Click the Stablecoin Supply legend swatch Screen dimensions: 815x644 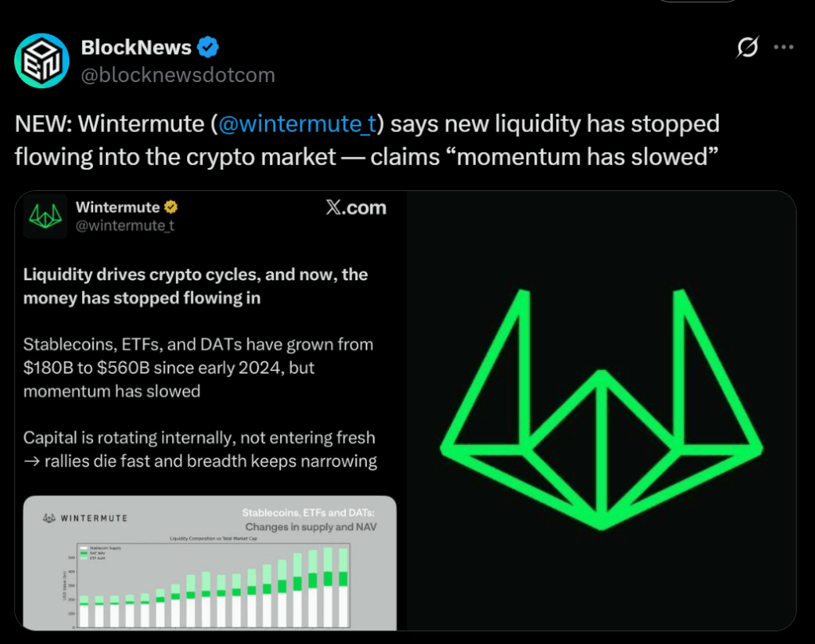(x=83, y=548)
